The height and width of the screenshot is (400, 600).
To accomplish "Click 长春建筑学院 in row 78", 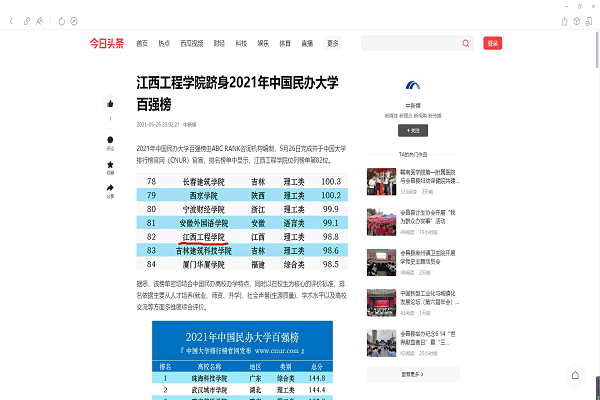I will [x=204, y=182].
